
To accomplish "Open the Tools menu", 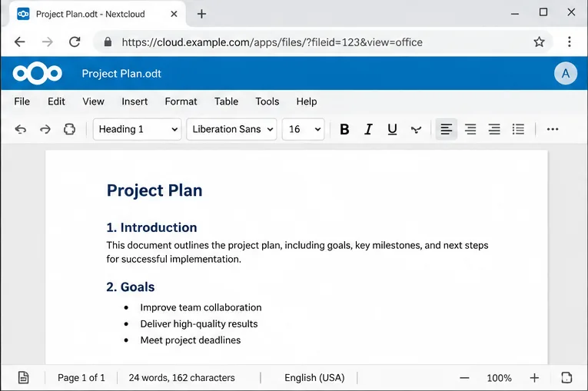I will click(267, 101).
